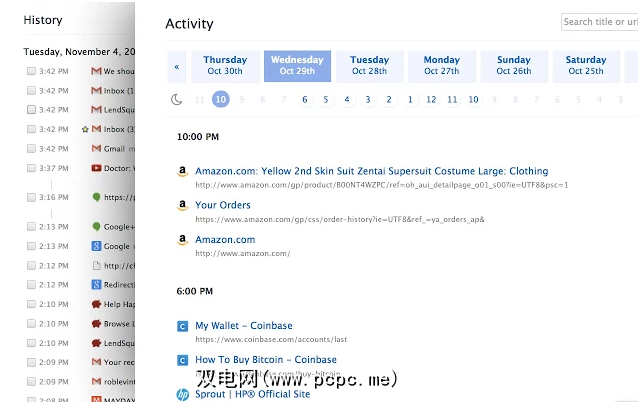Jump to the 1 o'clock hour marker

[410, 99]
